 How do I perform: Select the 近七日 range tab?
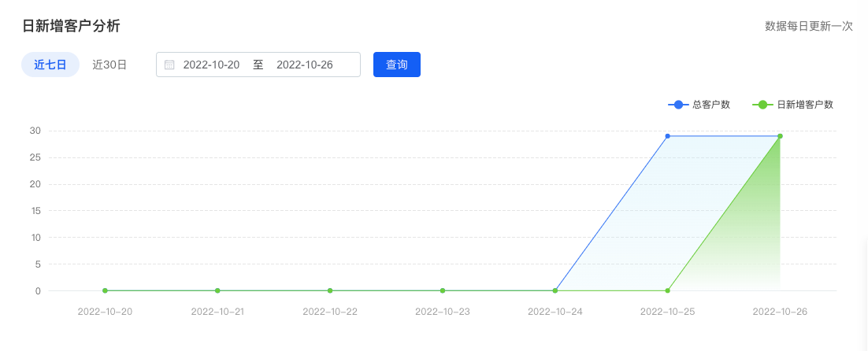(50, 65)
